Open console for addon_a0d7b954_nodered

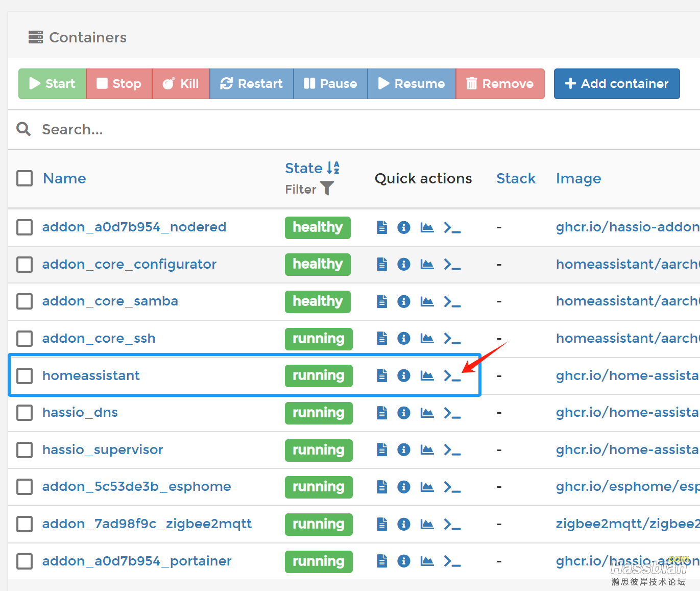click(452, 227)
